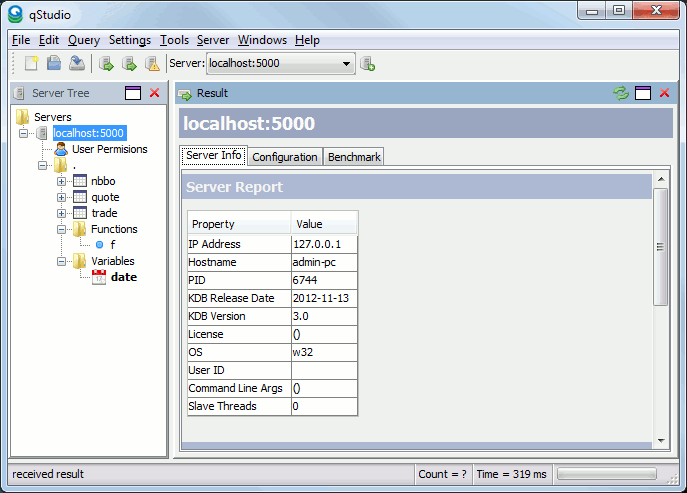Viewport: 687px width, 493px height.
Task: Click Time = 319 ms in status bar
Action: click(512, 474)
